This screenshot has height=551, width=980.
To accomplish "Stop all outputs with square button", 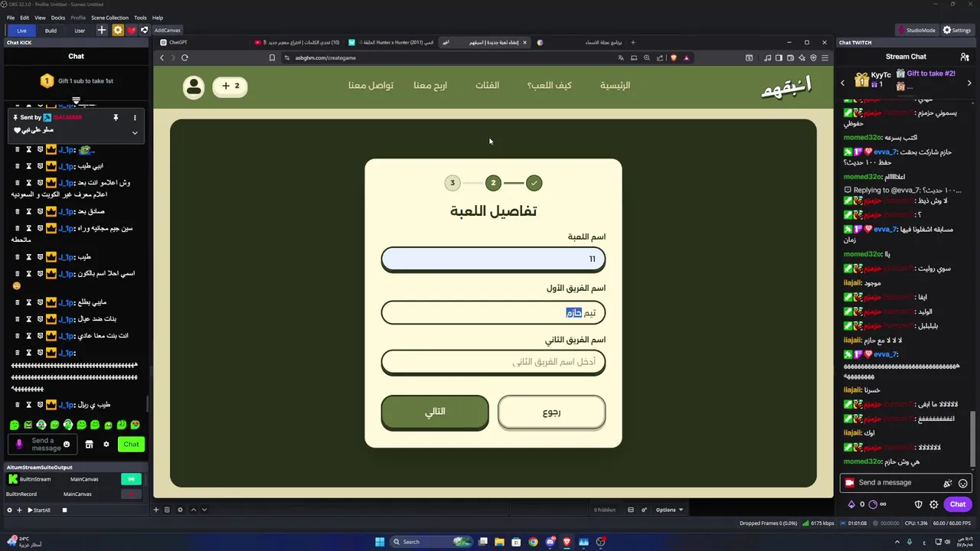I will [x=65, y=510].
